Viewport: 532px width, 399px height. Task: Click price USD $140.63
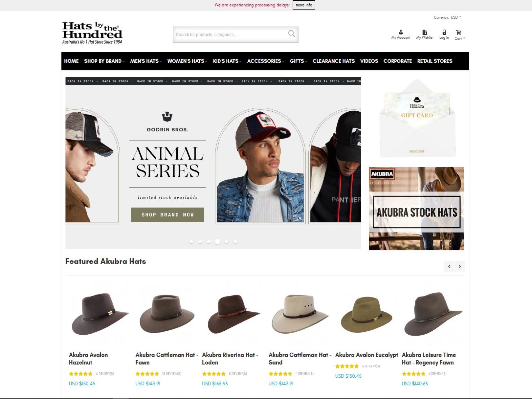point(415,384)
